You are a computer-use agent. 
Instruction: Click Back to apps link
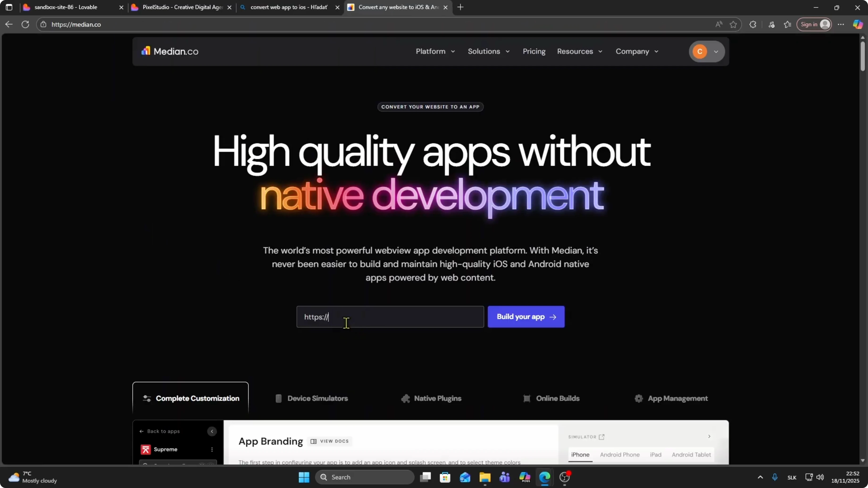coord(159,431)
